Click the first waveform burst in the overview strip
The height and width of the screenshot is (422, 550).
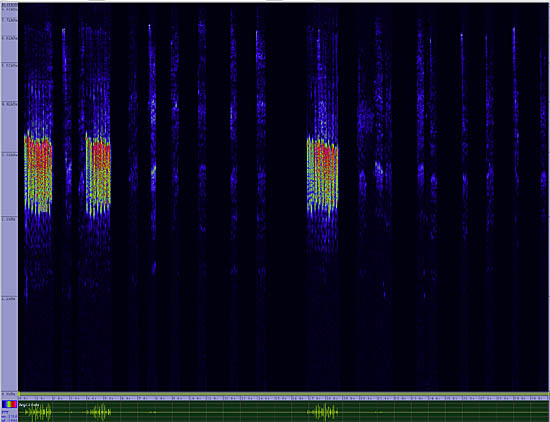click(x=39, y=412)
